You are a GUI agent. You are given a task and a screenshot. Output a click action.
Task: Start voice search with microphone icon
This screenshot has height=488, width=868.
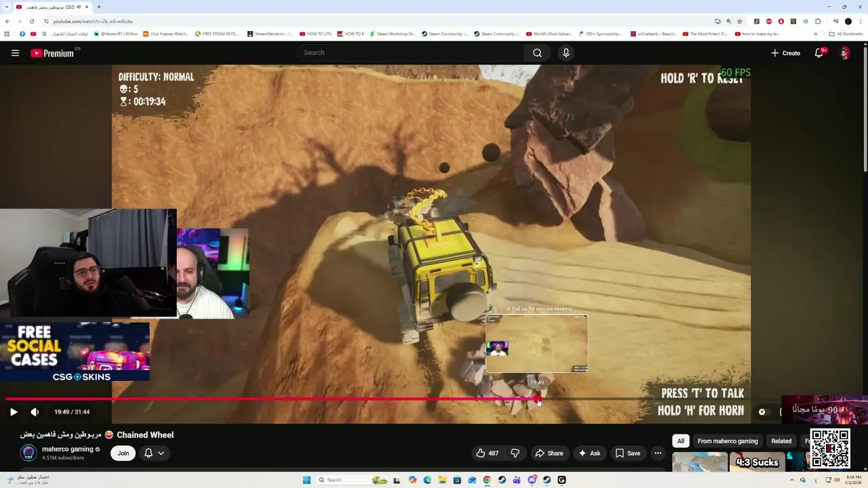[566, 53]
